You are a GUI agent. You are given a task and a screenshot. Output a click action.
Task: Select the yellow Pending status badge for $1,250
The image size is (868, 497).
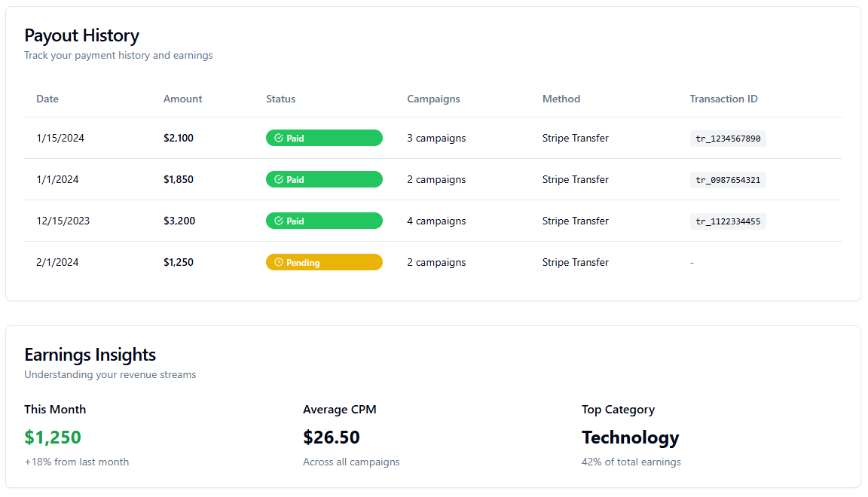tap(324, 262)
